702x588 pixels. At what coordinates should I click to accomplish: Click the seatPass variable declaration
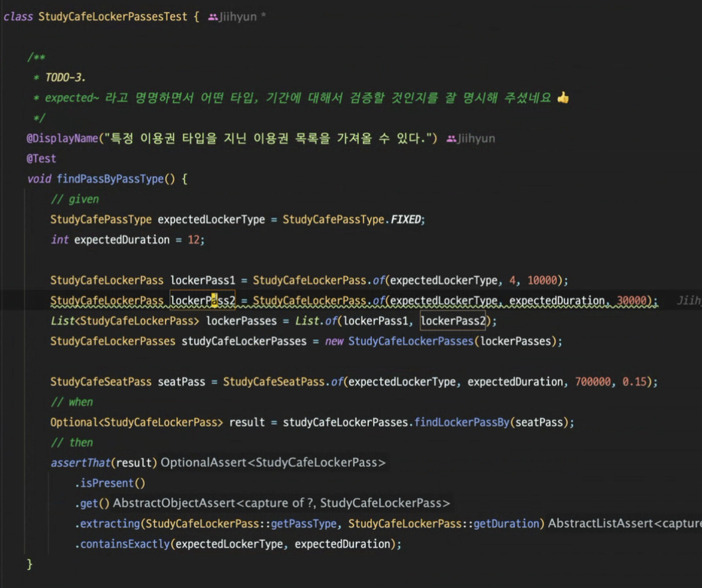pyautogui.click(x=182, y=382)
